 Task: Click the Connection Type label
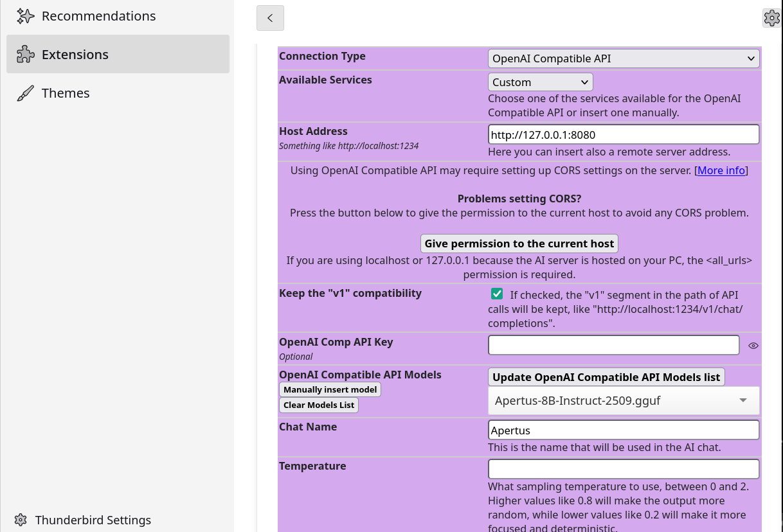tap(322, 56)
